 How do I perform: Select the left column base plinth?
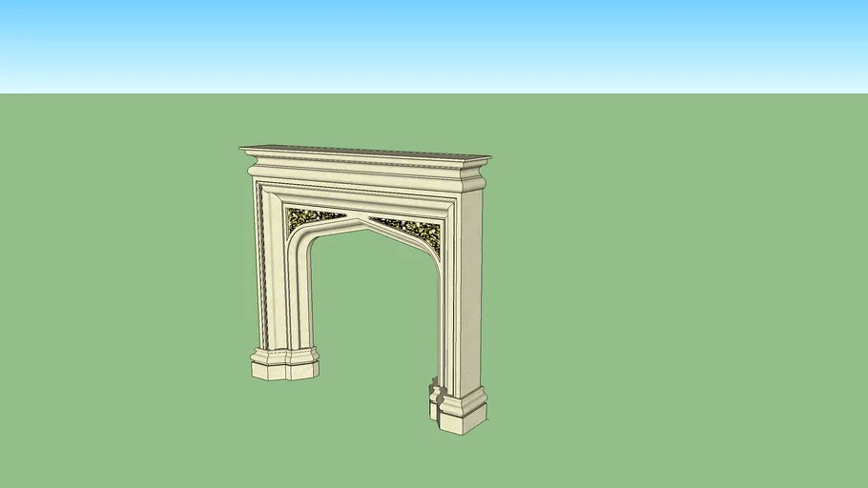coord(284,364)
